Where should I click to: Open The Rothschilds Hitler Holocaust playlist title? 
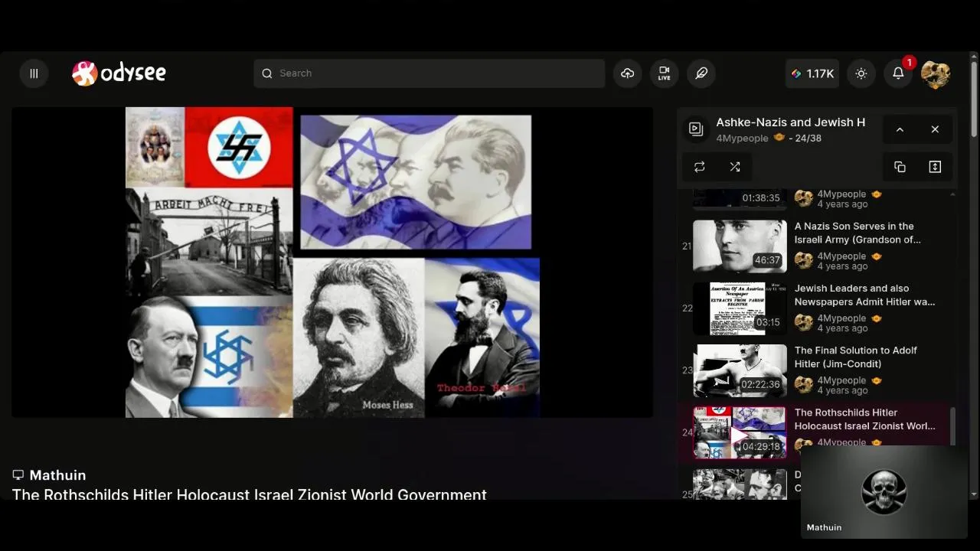[x=864, y=419]
